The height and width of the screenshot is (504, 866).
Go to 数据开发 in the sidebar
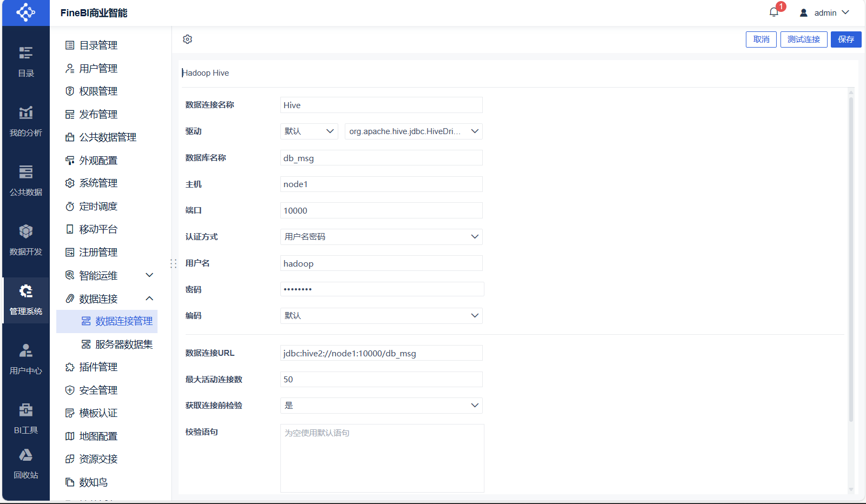[x=26, y=240]
